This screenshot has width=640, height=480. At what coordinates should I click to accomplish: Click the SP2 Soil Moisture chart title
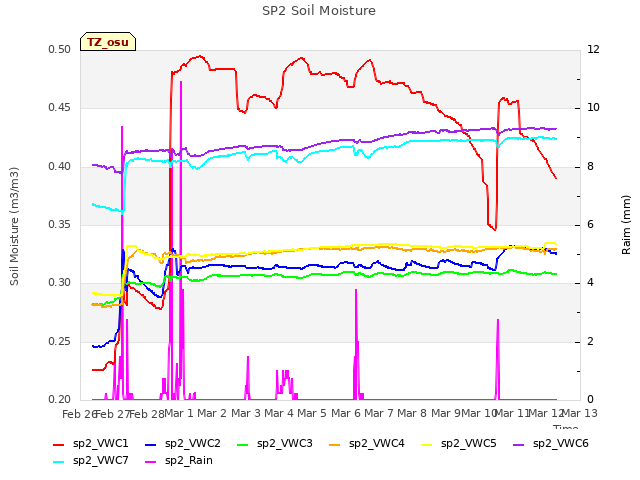319,11
